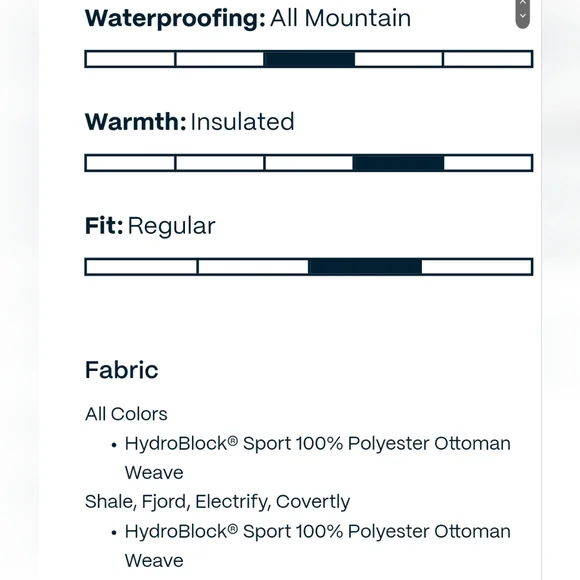Click the down chevron on the scroll widget
The height and width of the screenshot is (580, 580).
pyautogui.click(x=523, y=16)
